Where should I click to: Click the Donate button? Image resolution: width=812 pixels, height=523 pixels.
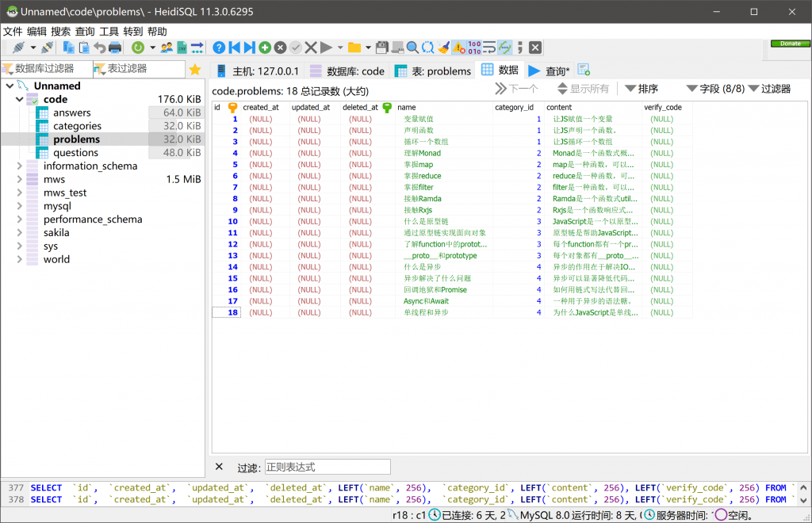(x=791, y=44)
